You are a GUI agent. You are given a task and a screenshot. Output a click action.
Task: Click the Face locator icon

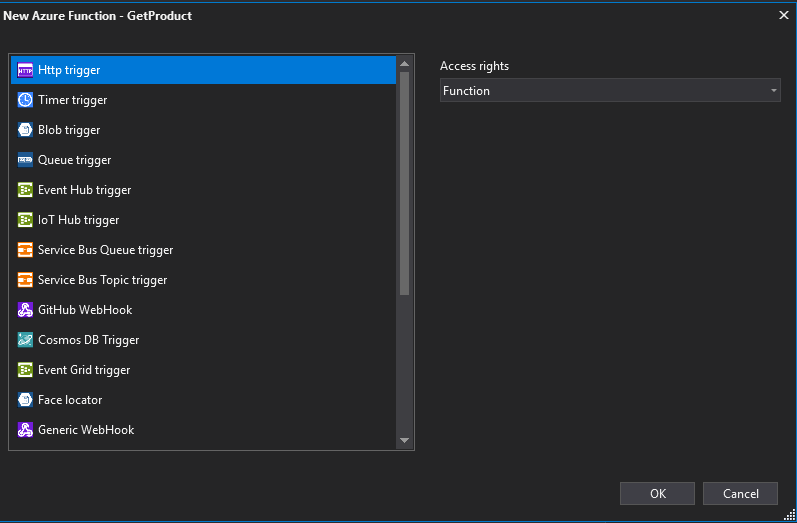click(x=25, y=400)
